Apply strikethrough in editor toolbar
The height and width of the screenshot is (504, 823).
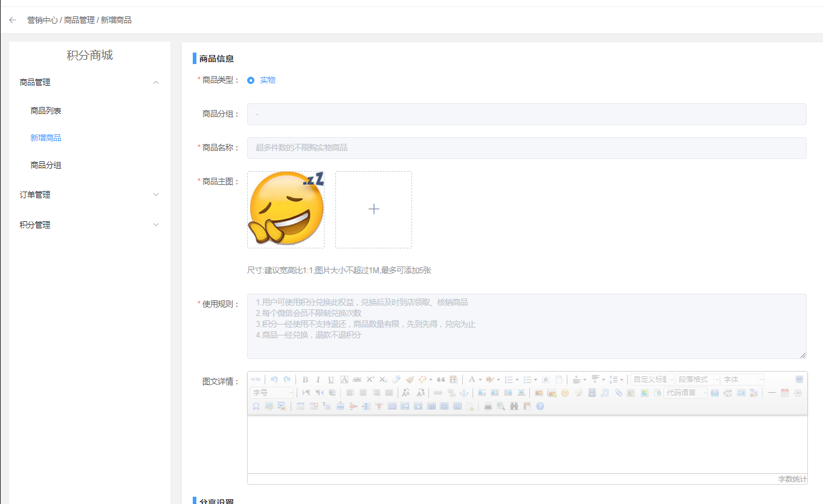point(357,380)
